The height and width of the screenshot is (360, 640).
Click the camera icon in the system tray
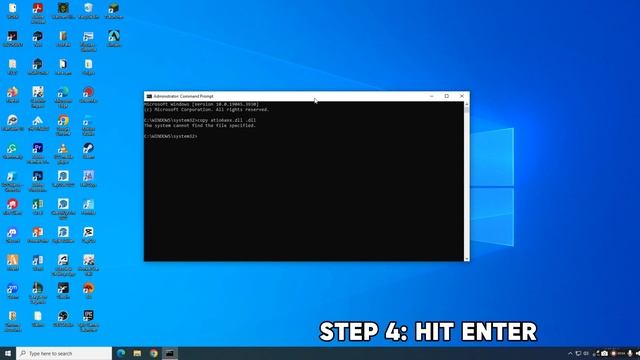click(604, 353)
